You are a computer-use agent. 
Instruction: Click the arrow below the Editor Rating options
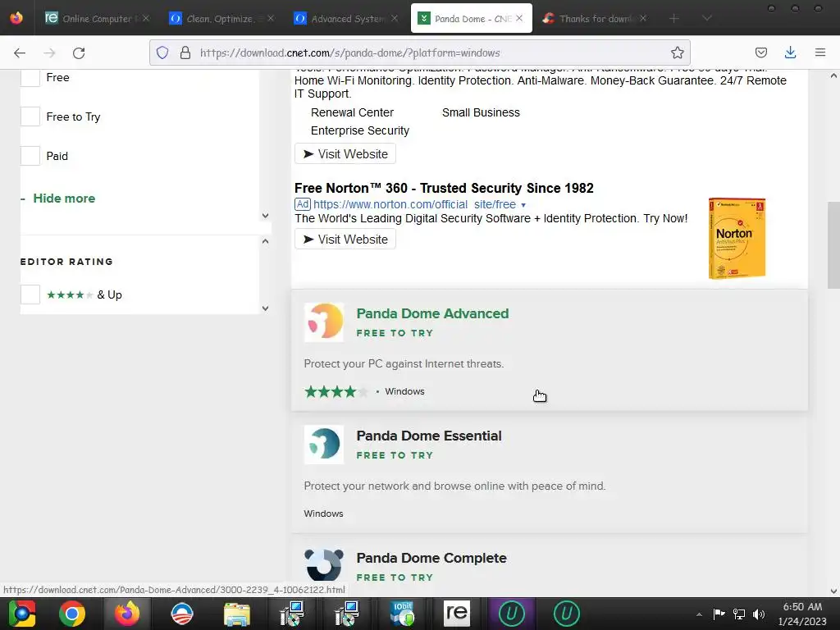[x=265, y=308]
